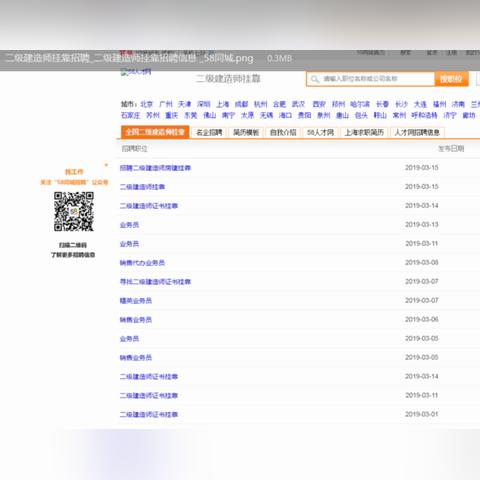Choose city 深圳
Screen dimensions: 480x480
[x=203, y=104]
